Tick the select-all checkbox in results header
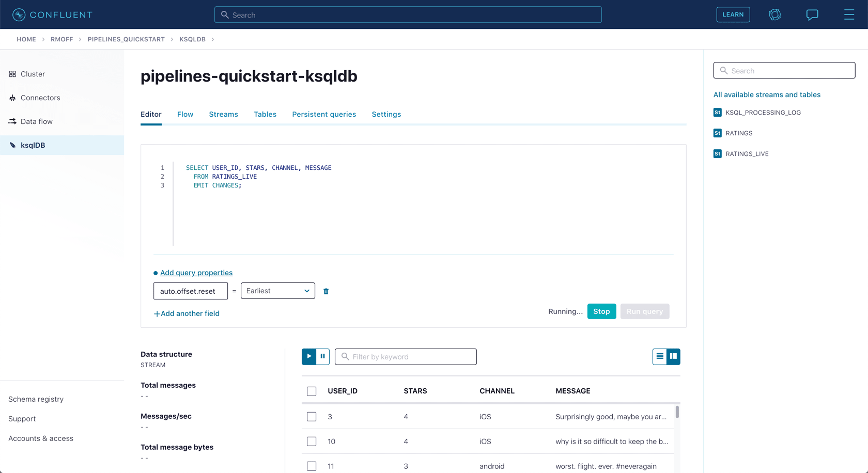868x473 pixels. 312,391
